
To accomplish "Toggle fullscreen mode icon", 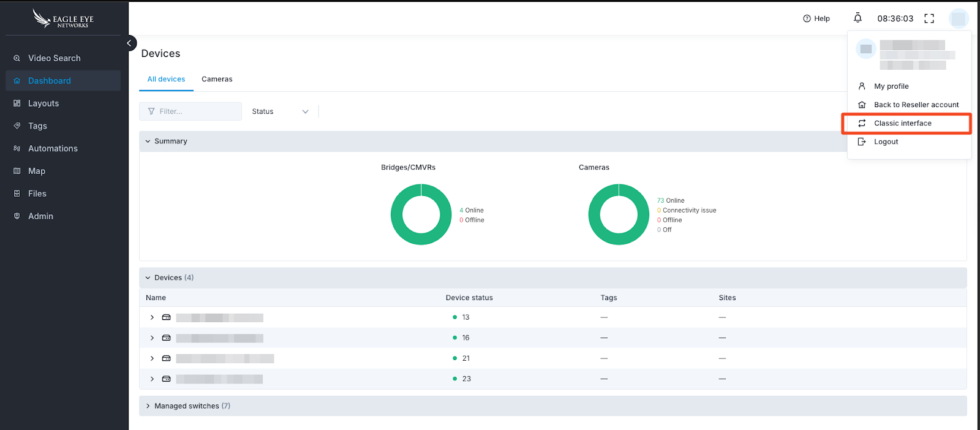I will point(929,18).
